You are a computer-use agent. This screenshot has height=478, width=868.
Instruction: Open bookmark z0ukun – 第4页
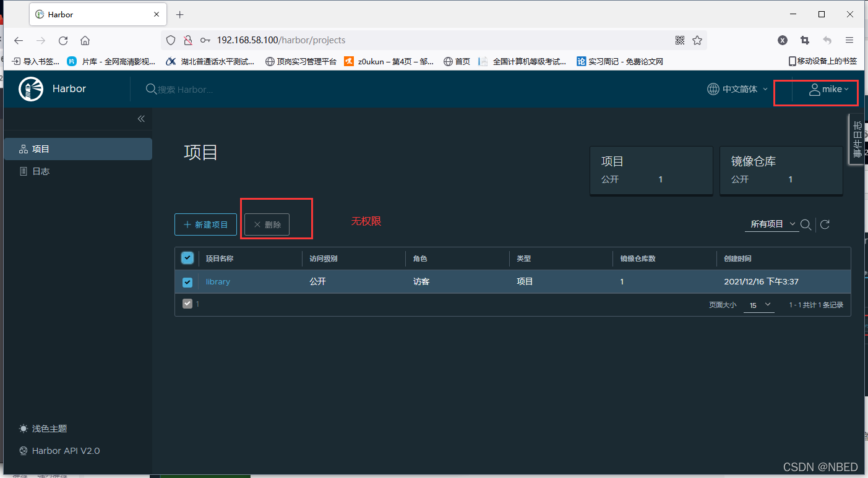(389, 61)
